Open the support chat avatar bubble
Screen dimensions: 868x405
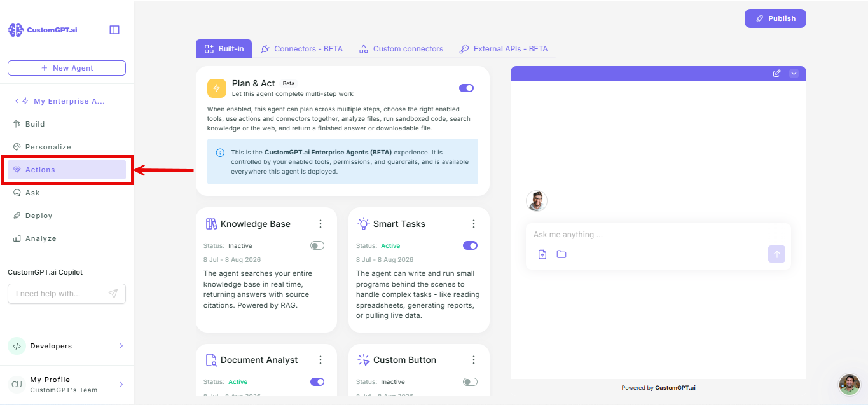click(x=850, y=384)
